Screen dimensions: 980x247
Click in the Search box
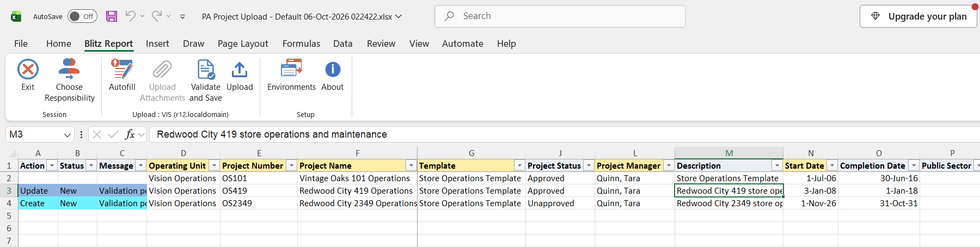560,16
